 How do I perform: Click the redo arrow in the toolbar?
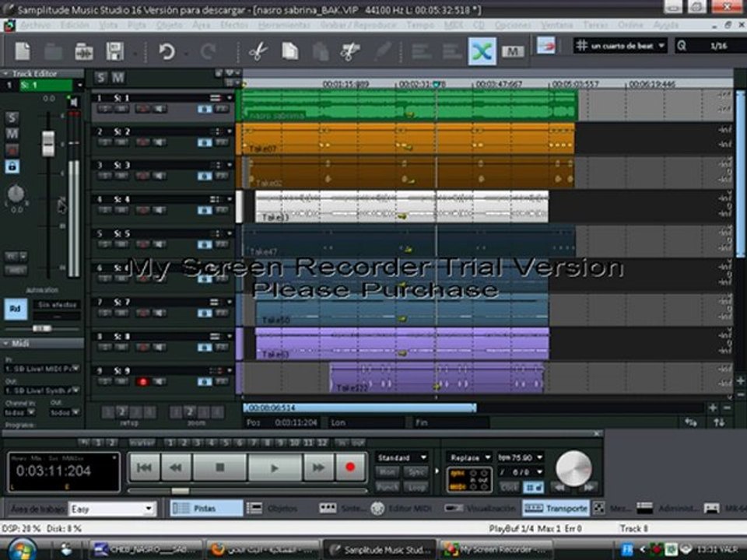click(208, 51)
